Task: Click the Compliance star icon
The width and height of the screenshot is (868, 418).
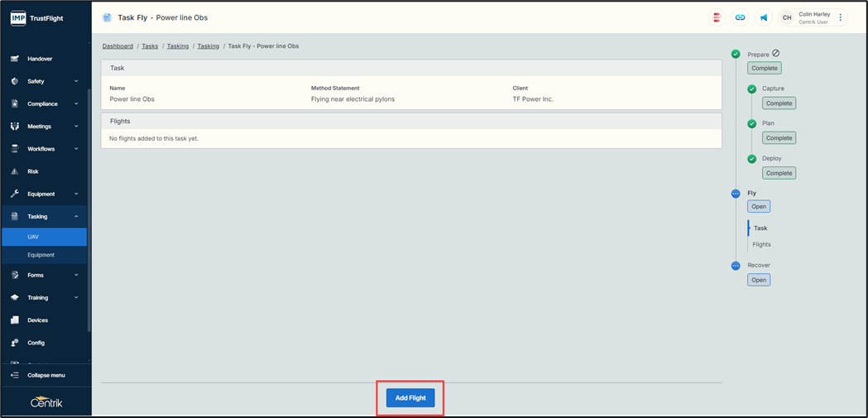Action: tap(15, 104)
